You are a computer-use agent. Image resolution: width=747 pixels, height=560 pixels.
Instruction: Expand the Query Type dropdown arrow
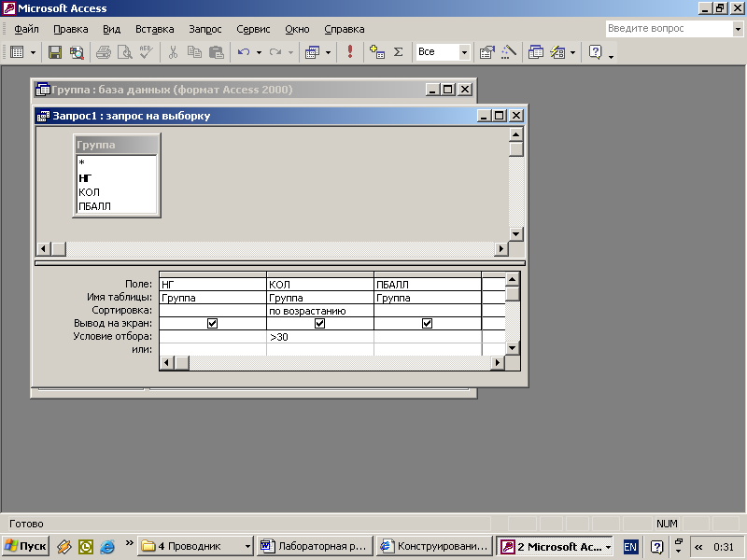click(328, 52)
